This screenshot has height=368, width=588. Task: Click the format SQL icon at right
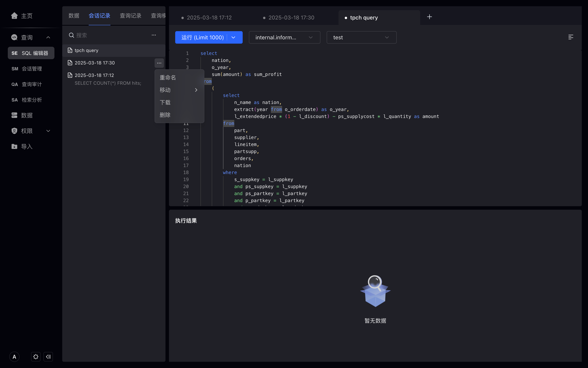point(571,37)
